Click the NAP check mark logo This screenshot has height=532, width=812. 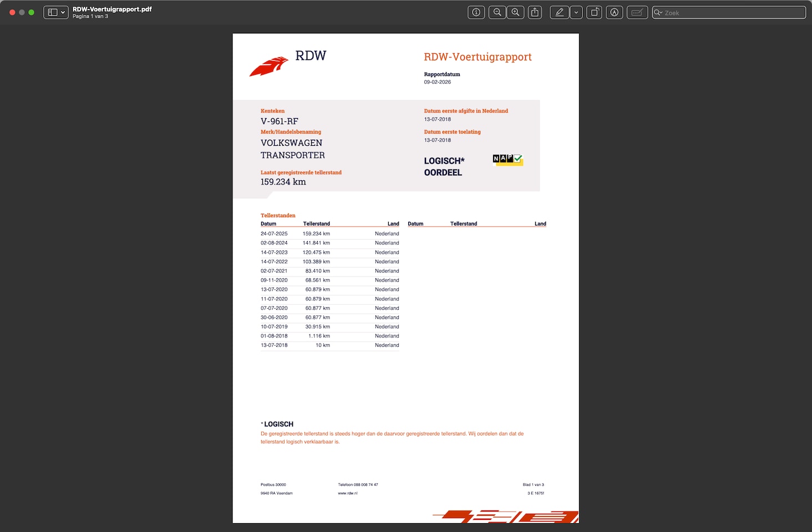[x=507, y=160]
